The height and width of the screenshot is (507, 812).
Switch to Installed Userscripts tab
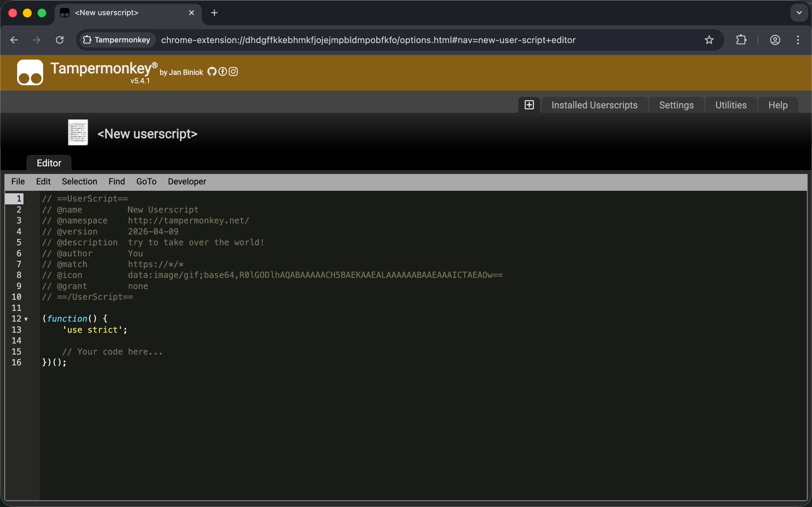click(x=594, y=105)
